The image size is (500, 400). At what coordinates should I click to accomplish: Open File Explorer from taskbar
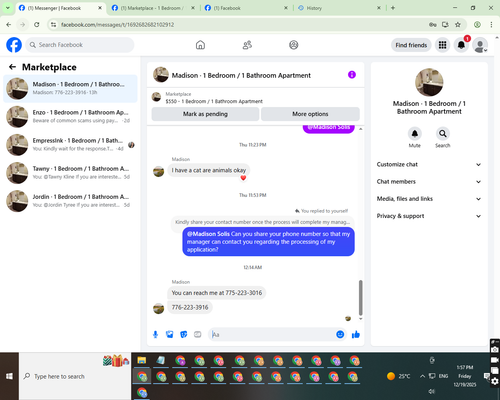click(x=142, y=360)
